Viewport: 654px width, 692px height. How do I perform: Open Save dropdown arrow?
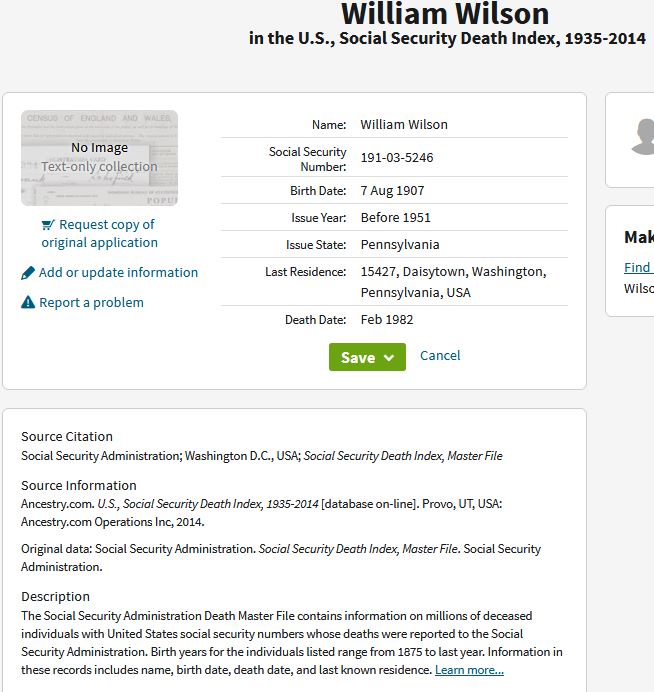coord(388,358)
